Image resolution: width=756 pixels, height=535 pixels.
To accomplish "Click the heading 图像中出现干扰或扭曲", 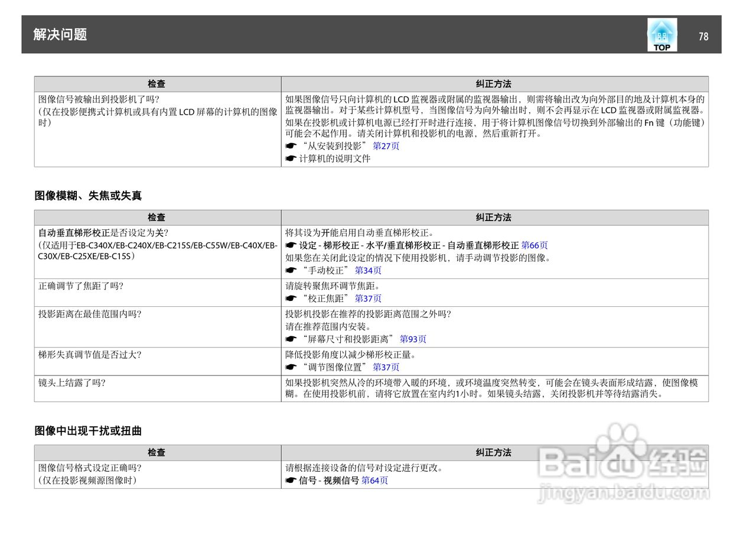I will coord(88,431).
